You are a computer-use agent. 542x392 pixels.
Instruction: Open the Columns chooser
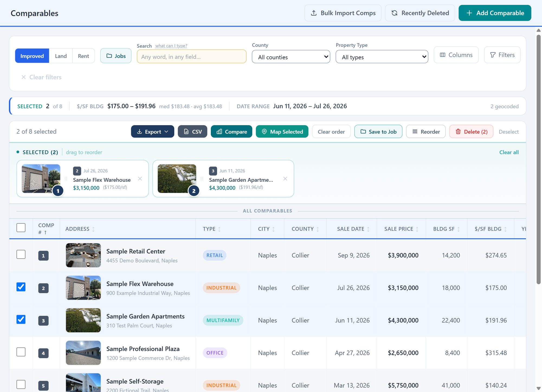click(x=456, y=55)
